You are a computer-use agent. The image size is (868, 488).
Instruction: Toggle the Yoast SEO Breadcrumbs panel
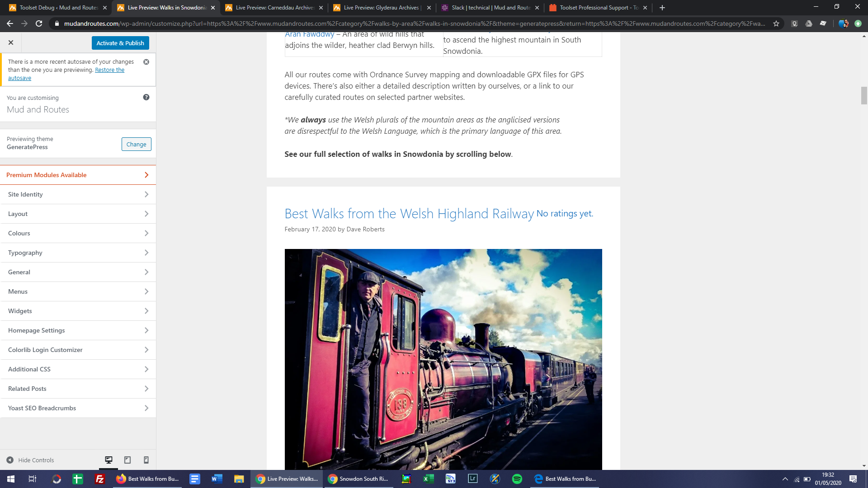(x=78, y=408)
